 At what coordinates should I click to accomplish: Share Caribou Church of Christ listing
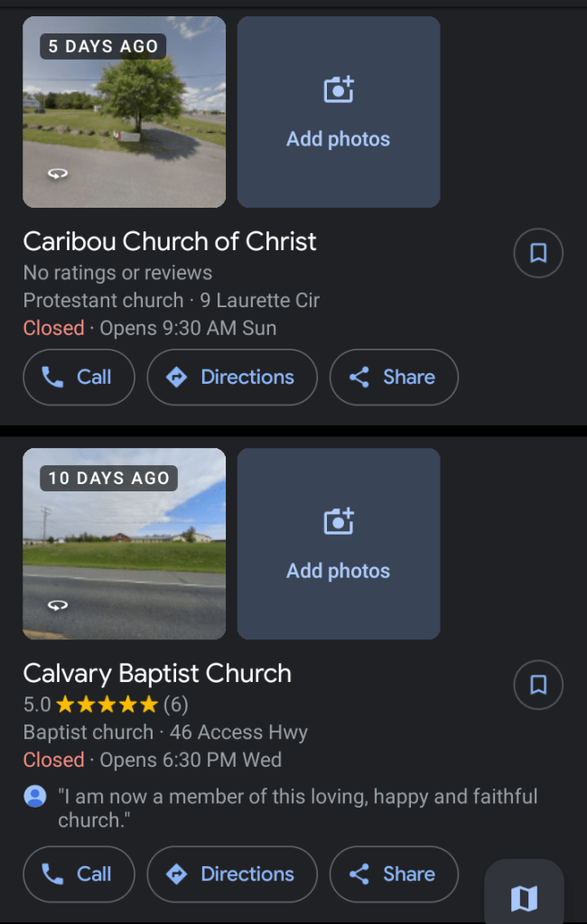(394, 378)
